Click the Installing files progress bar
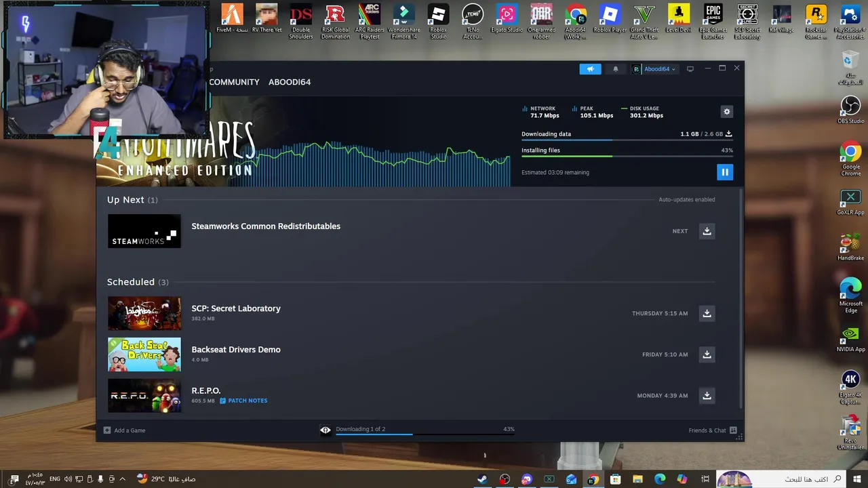 (x=627, y=157)
